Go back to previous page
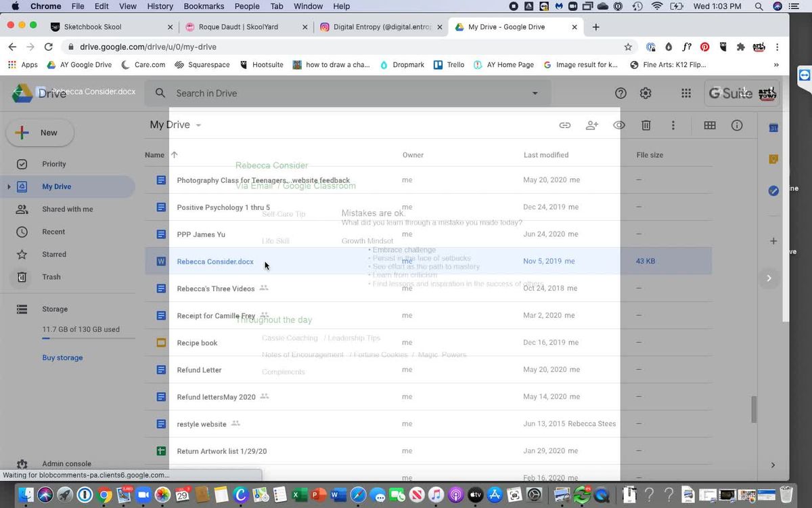 click(12, 47)
